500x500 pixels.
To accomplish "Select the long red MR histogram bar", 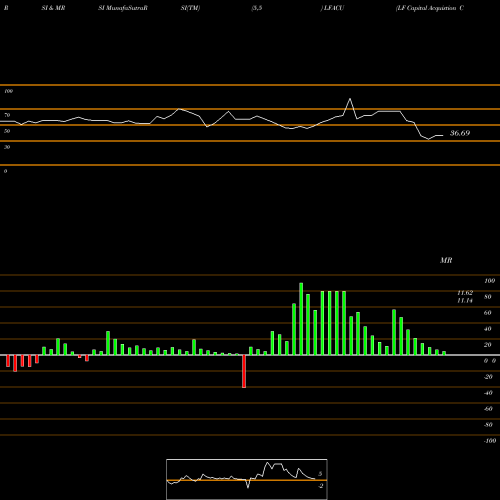I will (244, 371).
